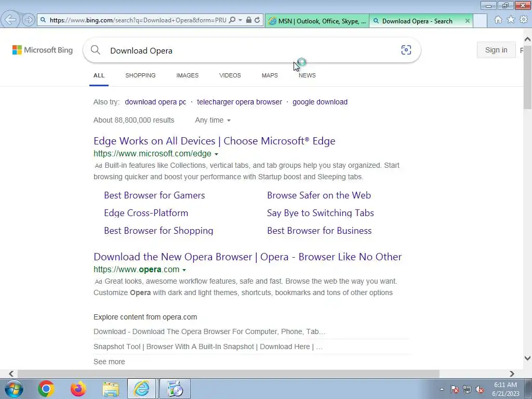Click the horizontal scrollbar thumb
Screen dimensions: 532x399
tap(229, 374)
